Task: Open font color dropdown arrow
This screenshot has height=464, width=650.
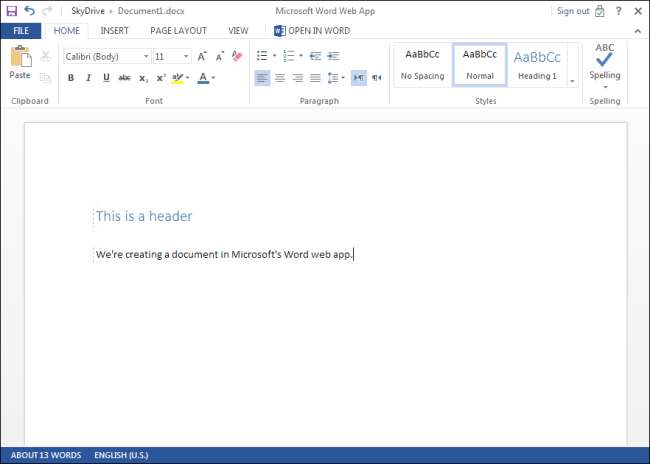Action: tap(213, 78)
